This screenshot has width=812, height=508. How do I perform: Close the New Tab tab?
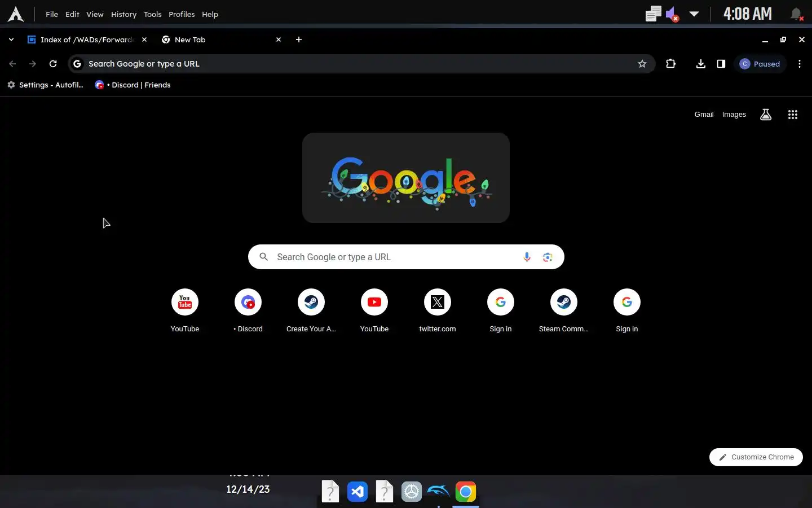[279, 40]
